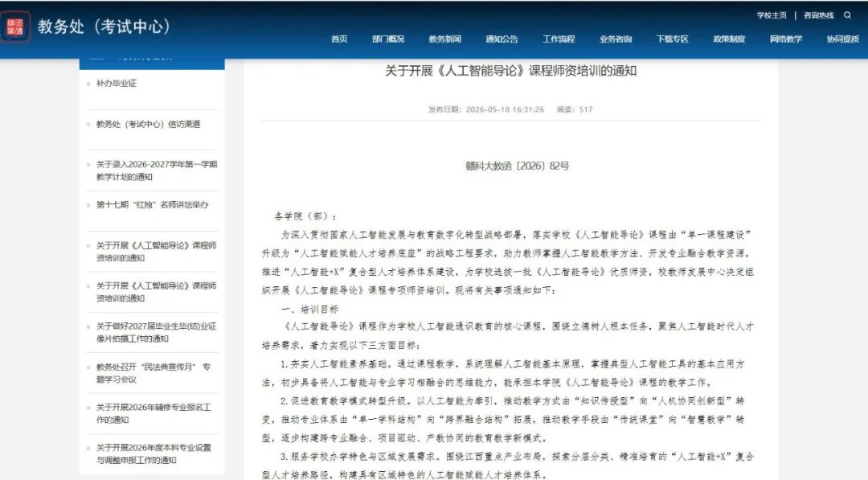Select the 通知公告 nav item
This screenshot has width=868, height=480.
pyautogui.click(x=502, y=39)
